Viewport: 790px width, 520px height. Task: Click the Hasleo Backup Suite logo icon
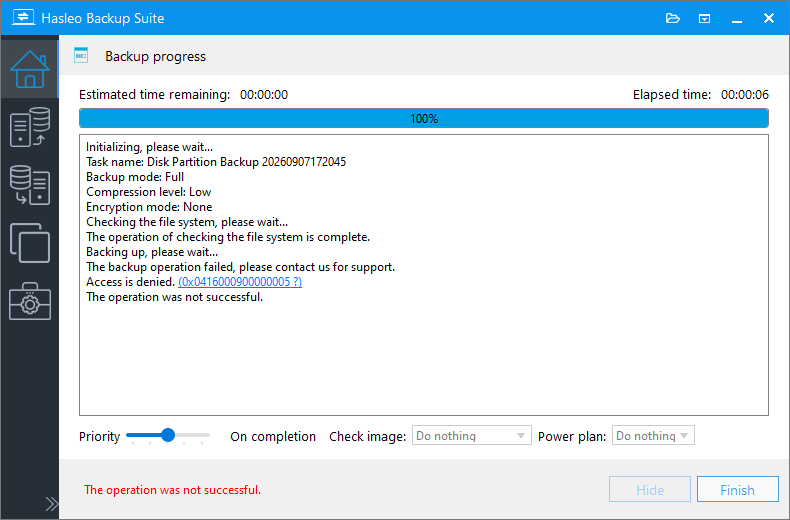(23, 18)
